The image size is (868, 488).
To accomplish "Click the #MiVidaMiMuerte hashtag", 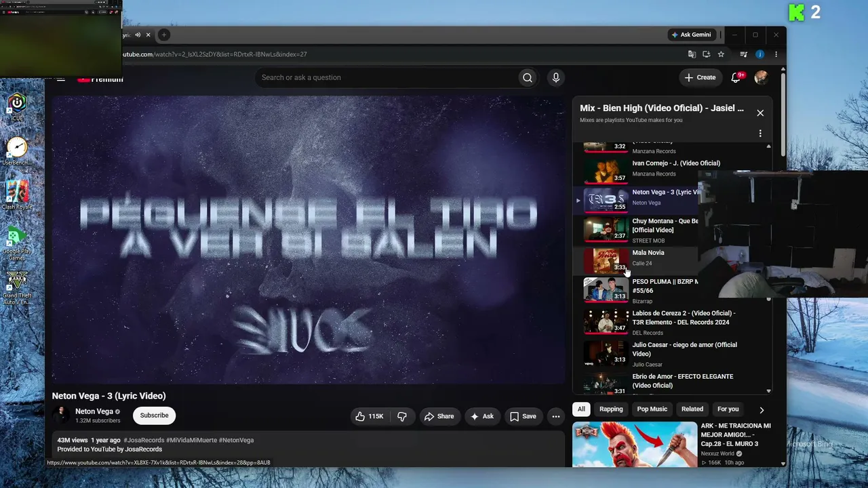I will 191,440.
